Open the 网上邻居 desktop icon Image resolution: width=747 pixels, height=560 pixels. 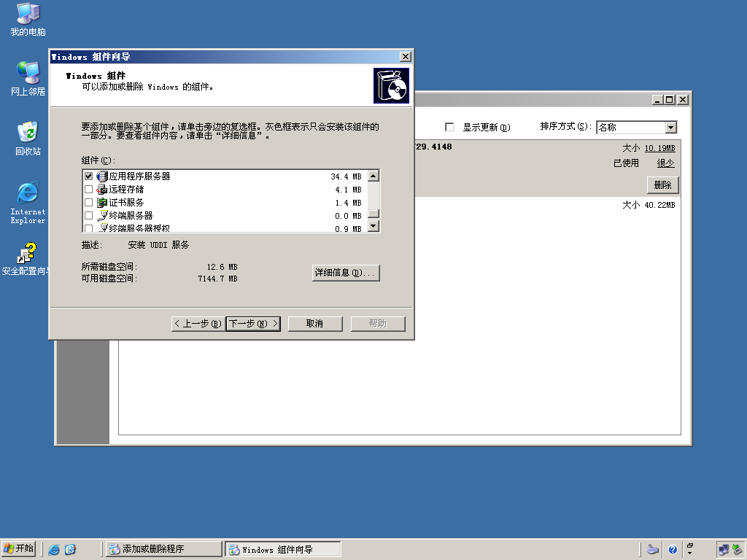coord(28,79)
